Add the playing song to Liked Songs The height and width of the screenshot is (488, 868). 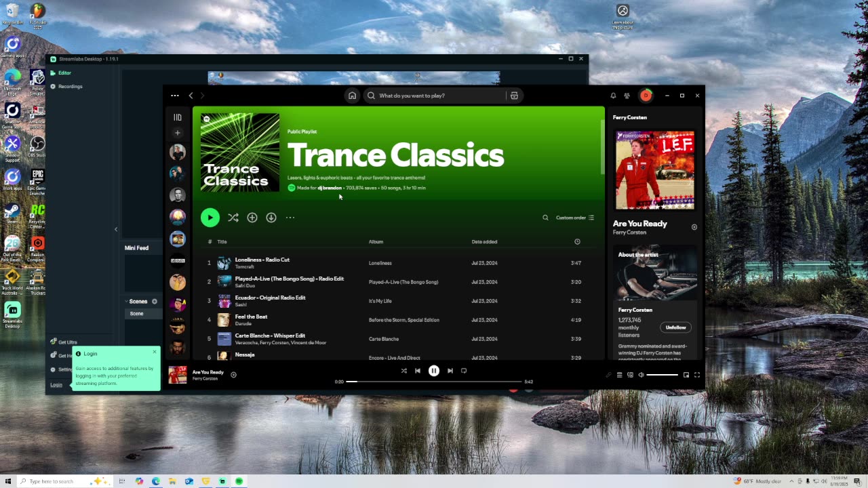[233, 375]
